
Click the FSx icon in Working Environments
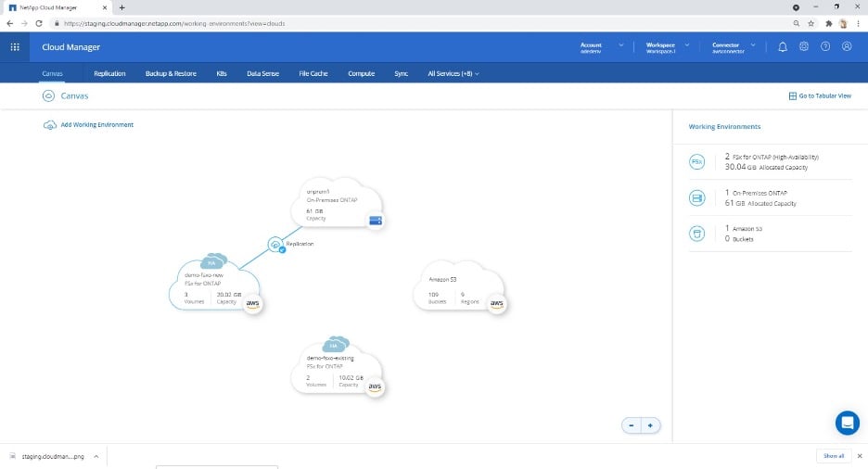(696, 162)
